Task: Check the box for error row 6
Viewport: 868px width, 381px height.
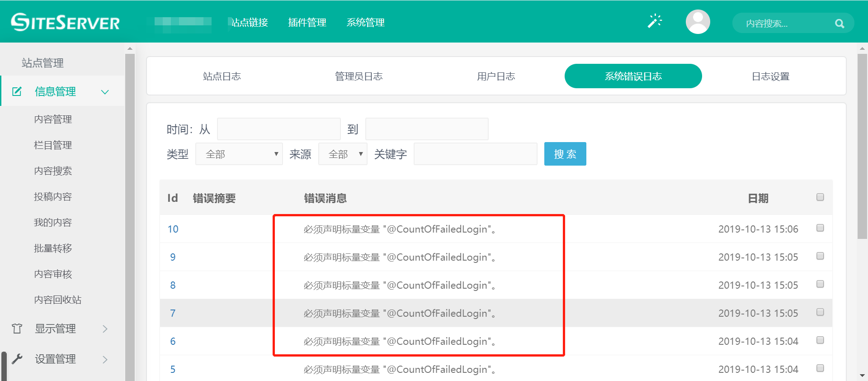Action: [820, 340]
